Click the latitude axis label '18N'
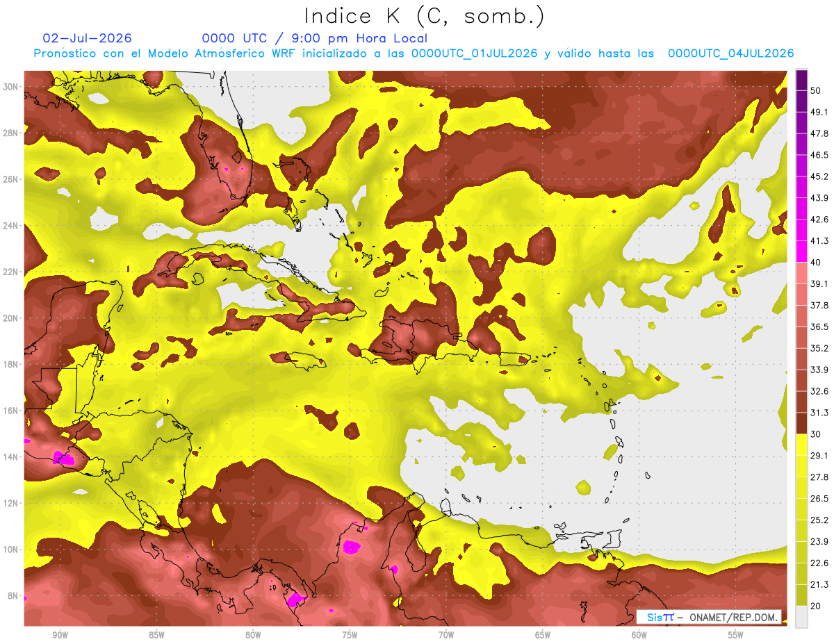The image size is (834, 644). pos(10,364)
